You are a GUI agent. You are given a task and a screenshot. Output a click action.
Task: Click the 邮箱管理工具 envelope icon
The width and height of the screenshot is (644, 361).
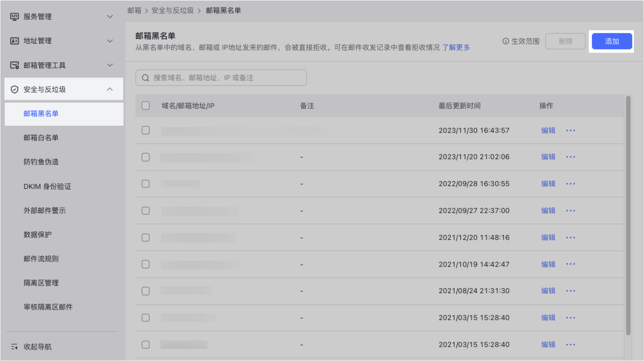coord(15,65)
